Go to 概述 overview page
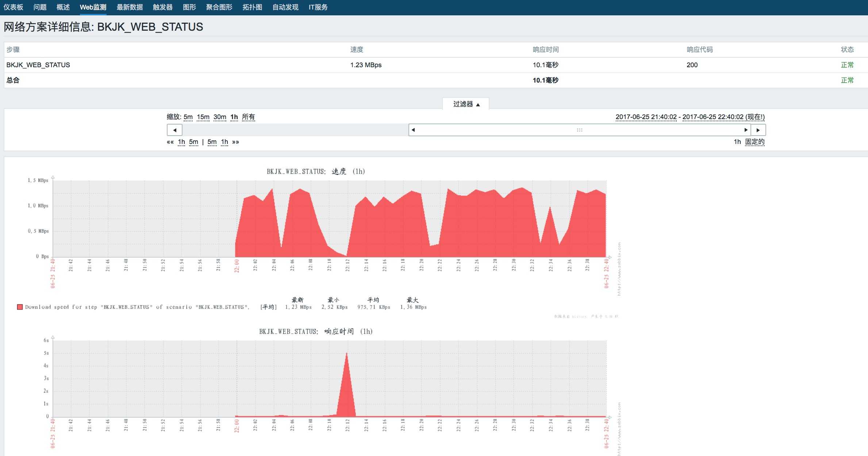This screenshot has width=868, height=456. pos(63,7)
